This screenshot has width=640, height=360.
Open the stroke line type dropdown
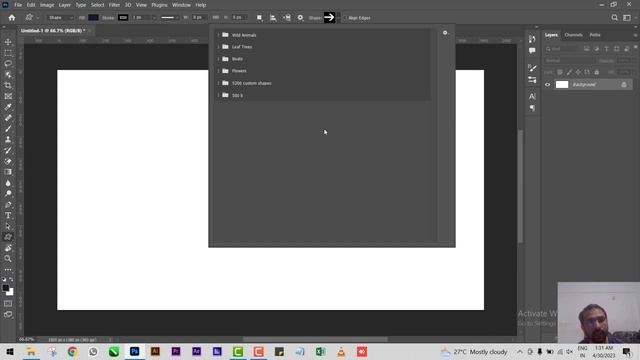point(169,18)
